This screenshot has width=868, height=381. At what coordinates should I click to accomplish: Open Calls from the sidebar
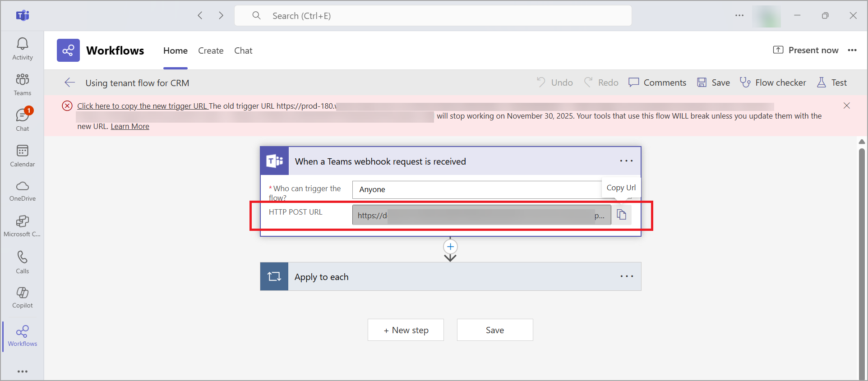point(23,262)
